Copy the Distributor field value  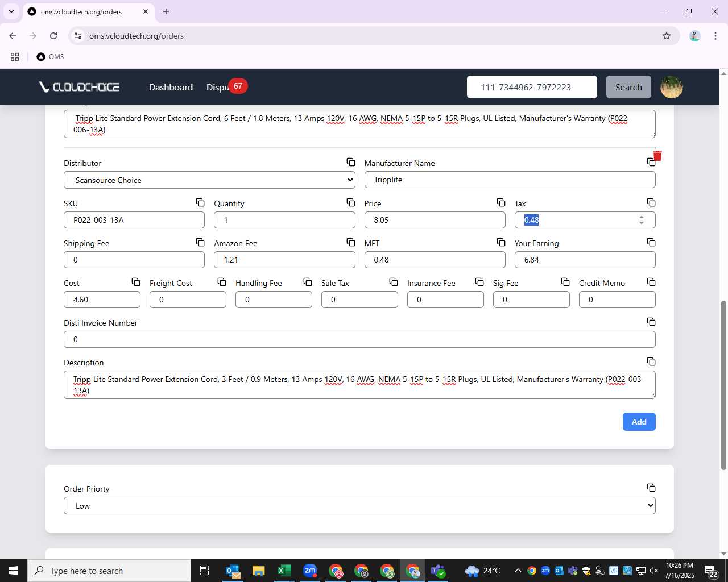(x=351, y=163)
